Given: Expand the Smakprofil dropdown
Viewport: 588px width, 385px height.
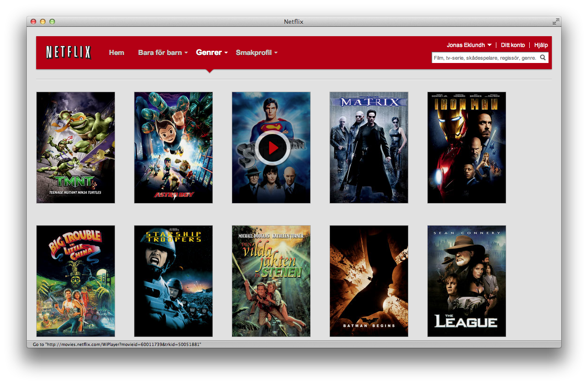Looking at the screenshot, I should click(256, 53).
